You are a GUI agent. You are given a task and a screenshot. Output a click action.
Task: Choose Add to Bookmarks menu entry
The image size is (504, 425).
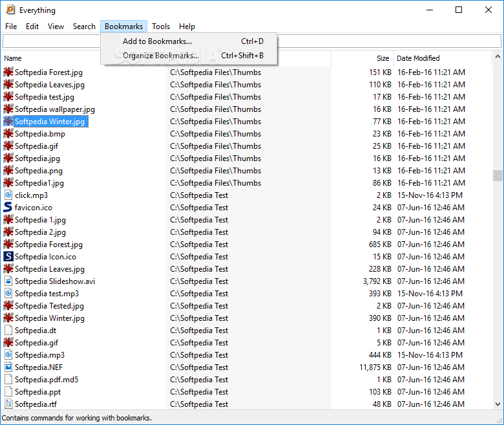(189, 41)
